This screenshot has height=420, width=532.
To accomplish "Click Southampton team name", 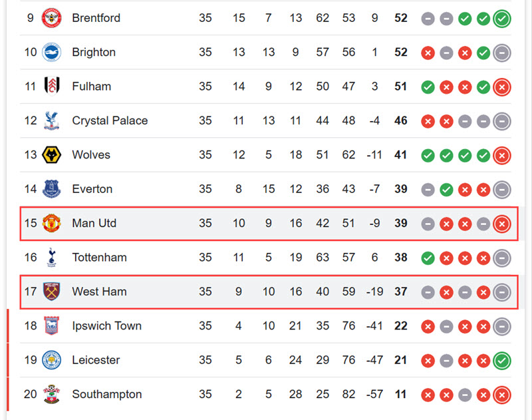I will tap(107, 394).
